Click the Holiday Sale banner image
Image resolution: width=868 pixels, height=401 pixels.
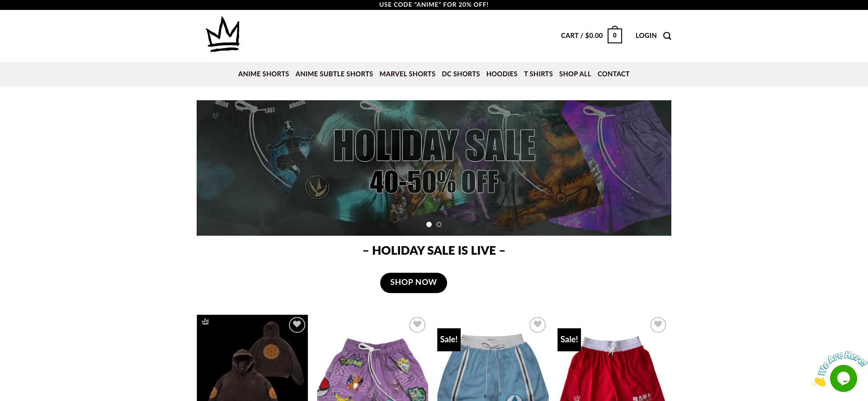pos(434,168)
